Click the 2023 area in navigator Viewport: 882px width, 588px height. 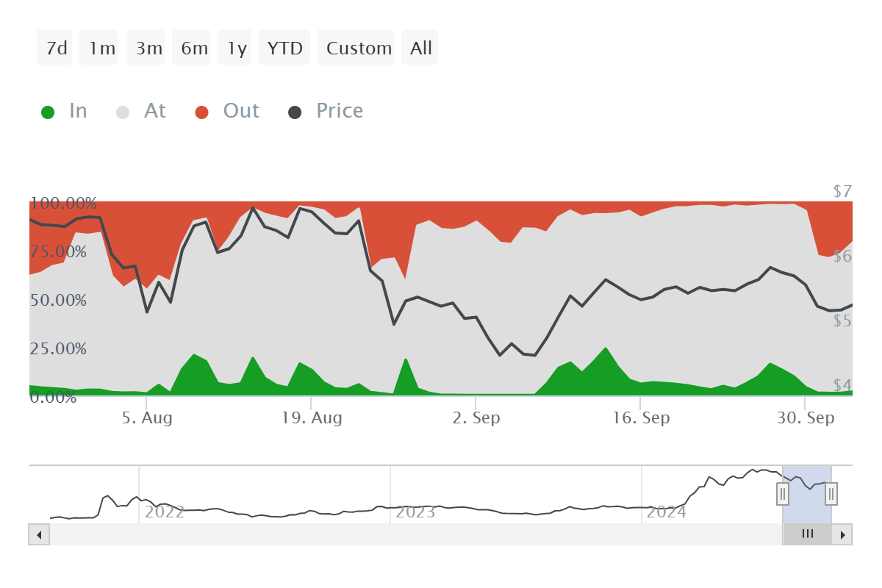point(415,511)
